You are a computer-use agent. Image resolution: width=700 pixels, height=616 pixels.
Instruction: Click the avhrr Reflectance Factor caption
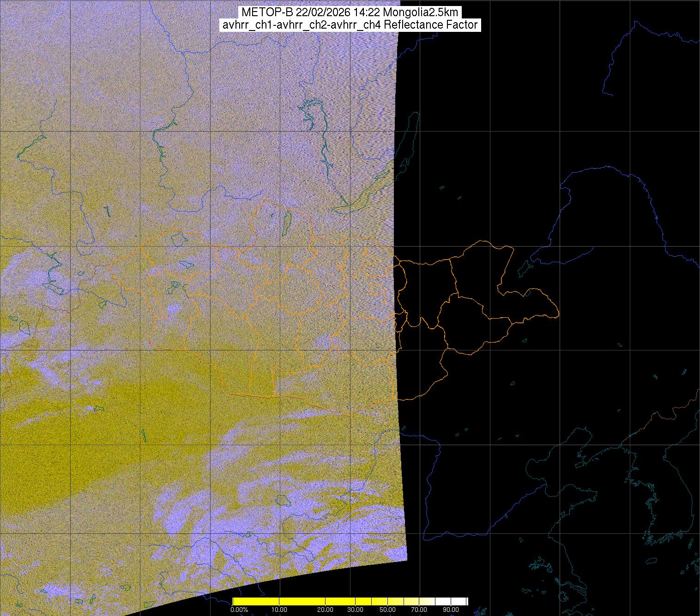point(350,25)
